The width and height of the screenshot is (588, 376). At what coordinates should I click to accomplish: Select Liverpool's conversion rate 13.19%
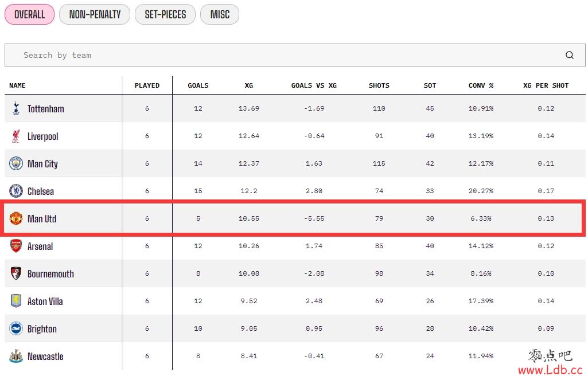click(481, 136)
